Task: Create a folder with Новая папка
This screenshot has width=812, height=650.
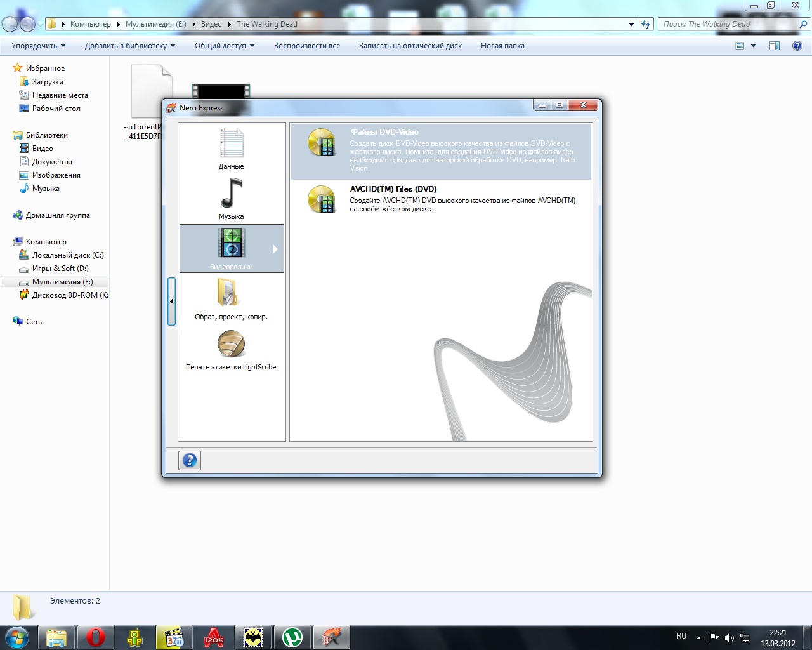Action: [502, 46]
